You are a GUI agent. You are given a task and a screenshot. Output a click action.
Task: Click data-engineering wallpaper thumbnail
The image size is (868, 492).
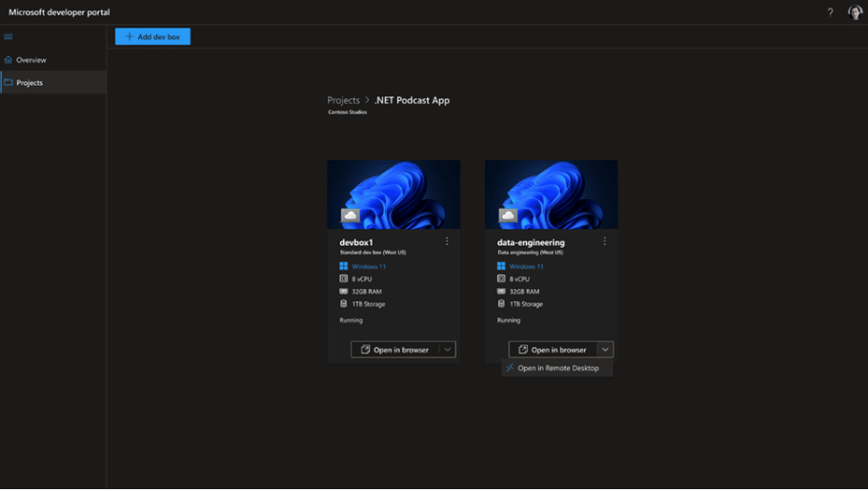click(x=552, y=195)
